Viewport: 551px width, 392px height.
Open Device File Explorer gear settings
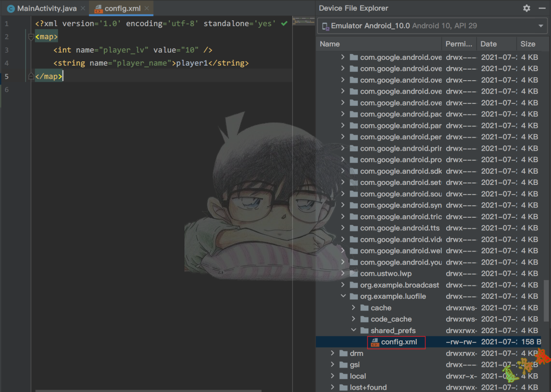(526, 8)
